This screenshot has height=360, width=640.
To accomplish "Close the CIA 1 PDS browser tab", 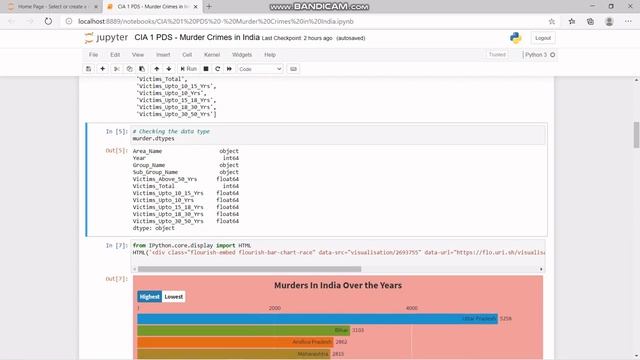I will (x=196, y=7).
